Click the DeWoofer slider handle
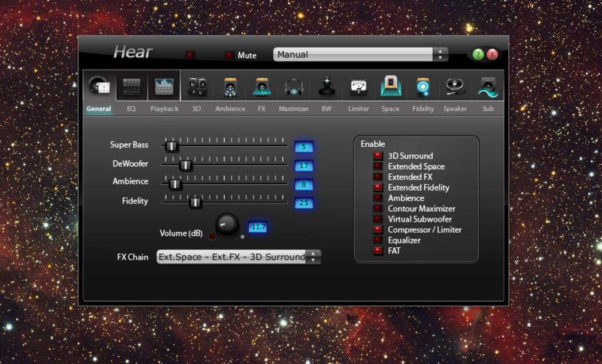Image resolution: width=602 pixels, height=364 pixels. coord(186,165)
